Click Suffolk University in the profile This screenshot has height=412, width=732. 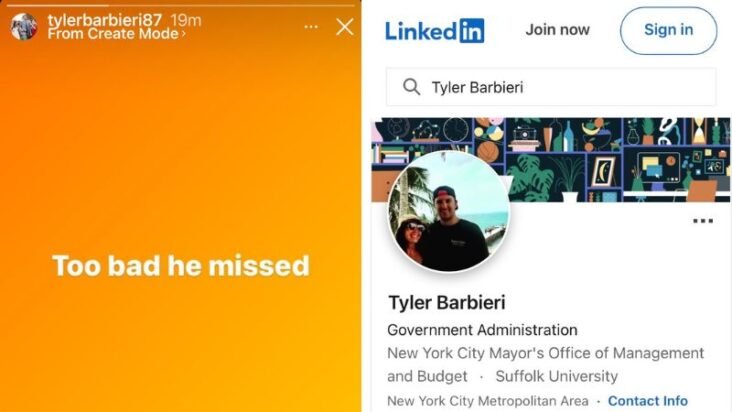click(x=556, y=376)
